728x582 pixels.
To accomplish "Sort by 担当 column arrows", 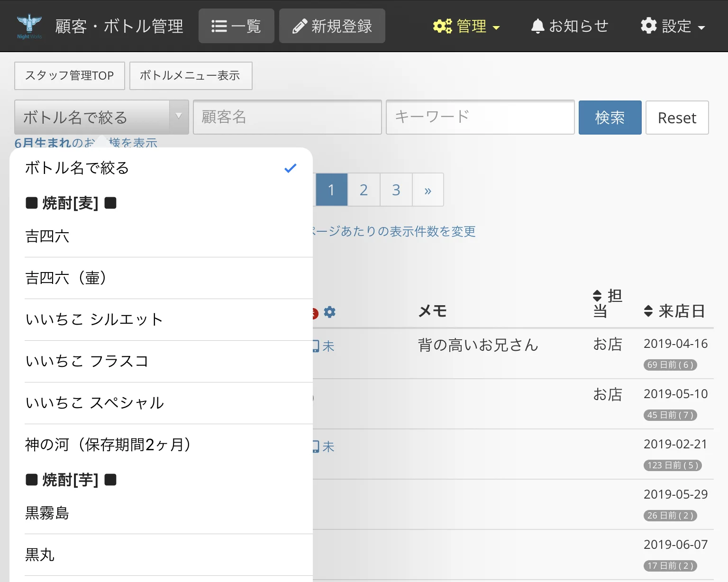I will [x=597, y=296].
